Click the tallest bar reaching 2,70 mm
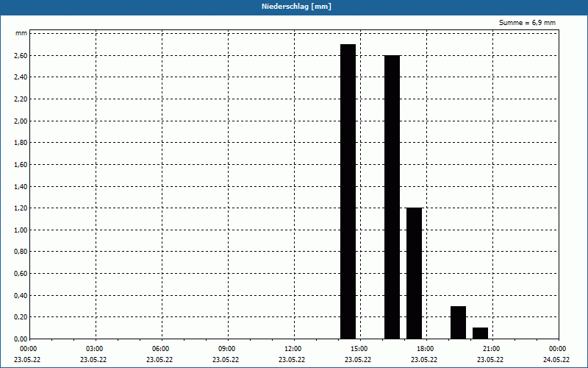588x368 pixels. pyautogui.click(x=348, y=191)
